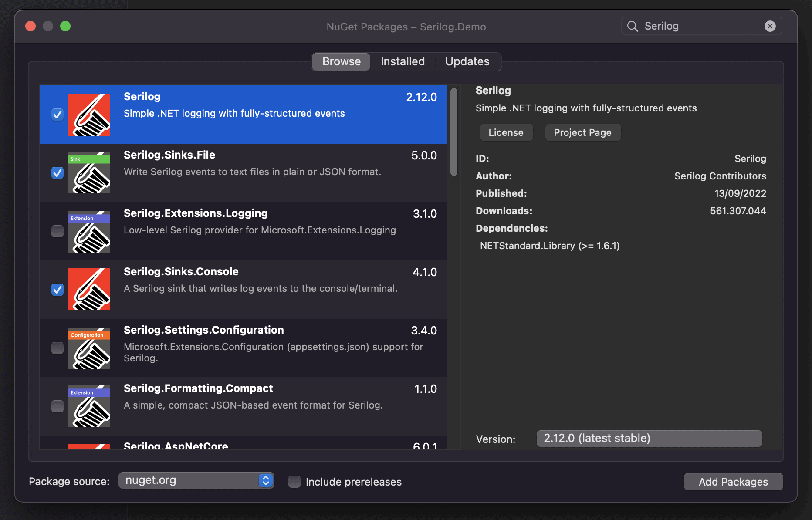Image resolution: width=812 pixels, height=520 pixels.
Task: Click the Add Packages button
Action: [x=733, y=482]
